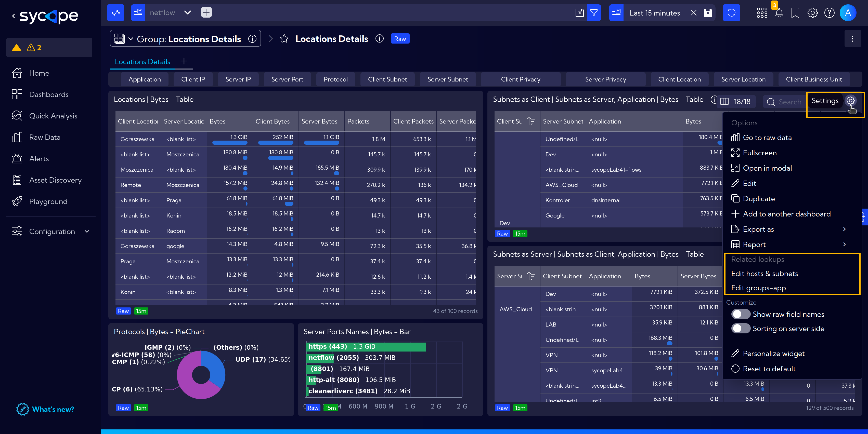Screen dimensions: 868x434
Task: Clear the Last 15 minutes time range
Action: [693, 13]
